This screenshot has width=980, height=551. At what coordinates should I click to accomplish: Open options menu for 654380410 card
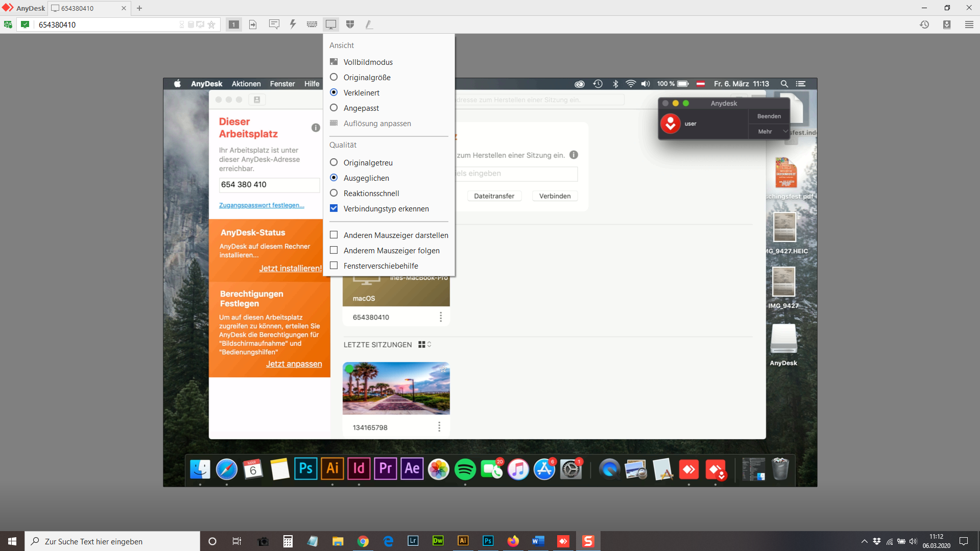click(441, 317)
